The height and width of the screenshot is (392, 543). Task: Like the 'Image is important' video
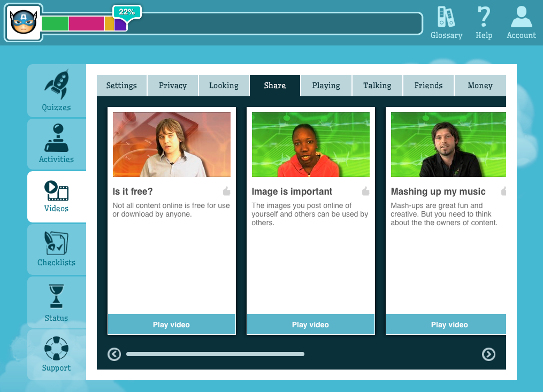(366, 191)
